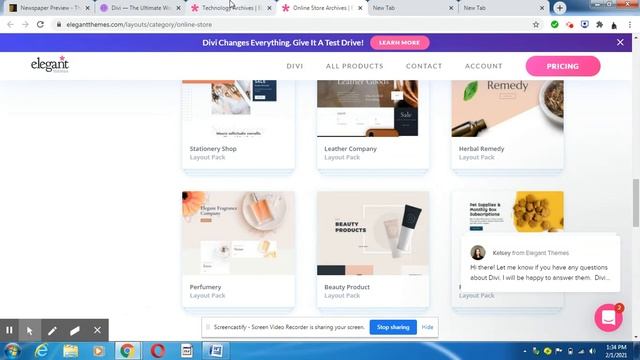
Task: Open the ALL PRODUCTS menu item
Action: click(355, 66)
